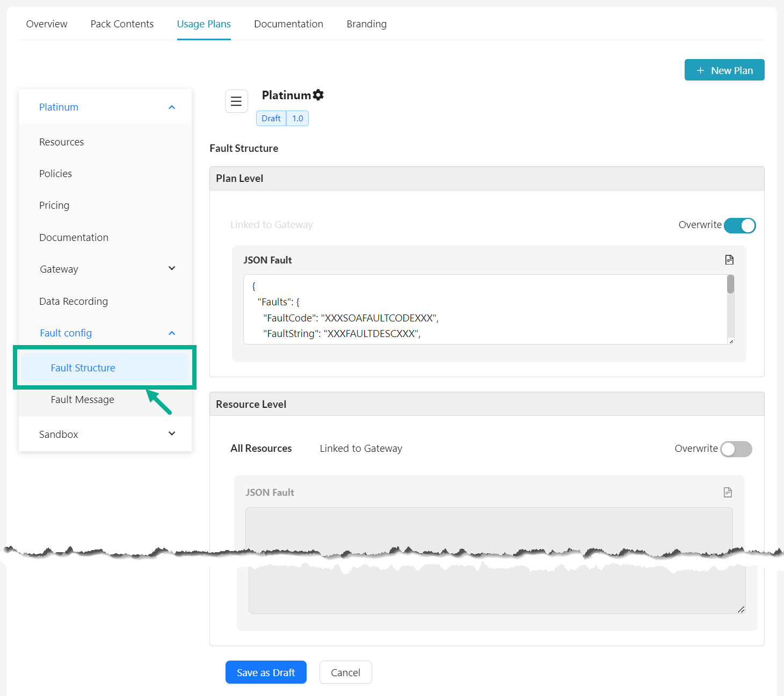Open the Platinum plan settings gear
This screenshot has width=784, height=696.
[318, 95]
